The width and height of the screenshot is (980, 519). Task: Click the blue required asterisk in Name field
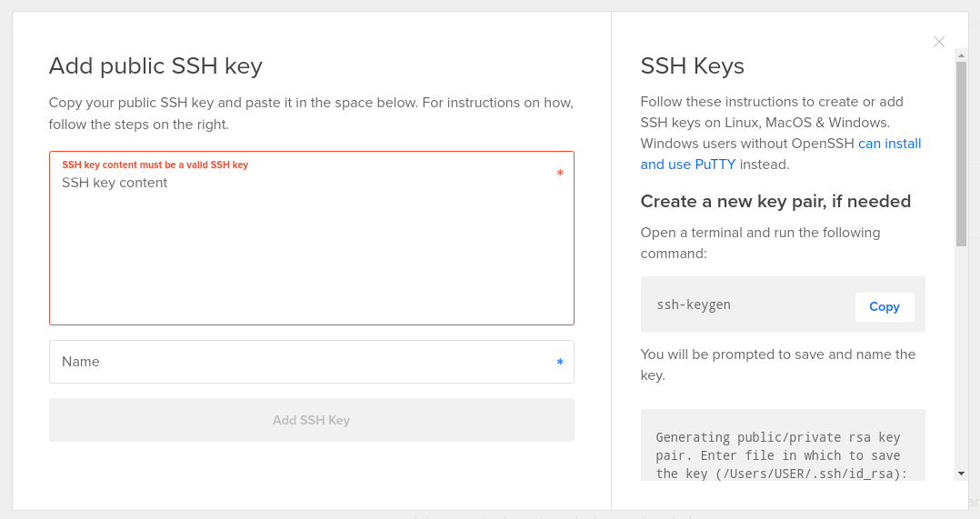(560, 363)
